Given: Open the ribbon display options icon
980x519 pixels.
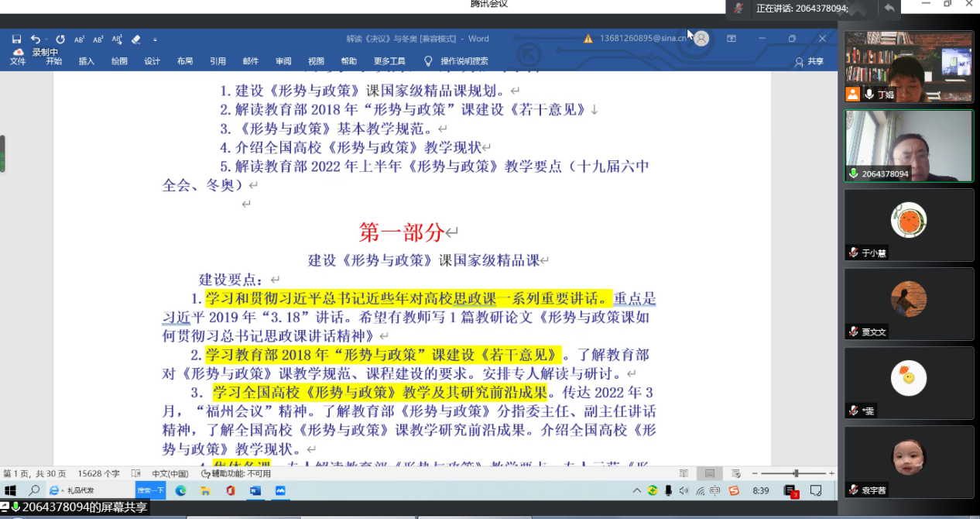Looking at the screenshot, I should (732, 38).
